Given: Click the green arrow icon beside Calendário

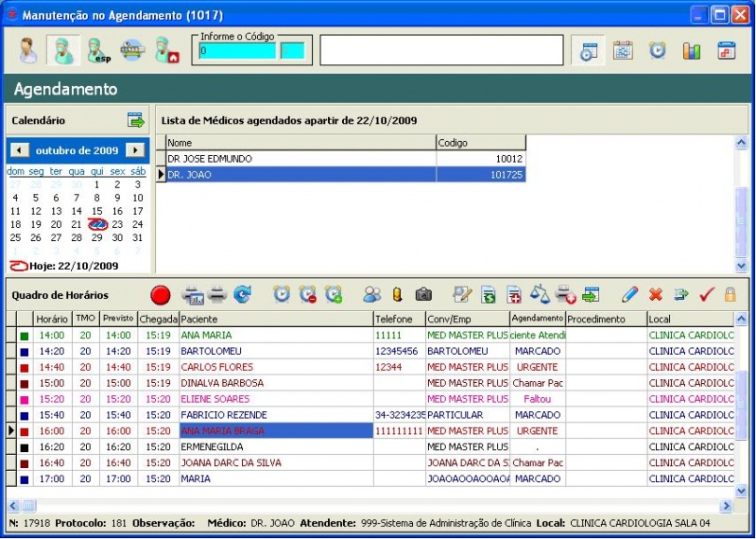Looking at the screenshot, I should click(x=136, y=120).
